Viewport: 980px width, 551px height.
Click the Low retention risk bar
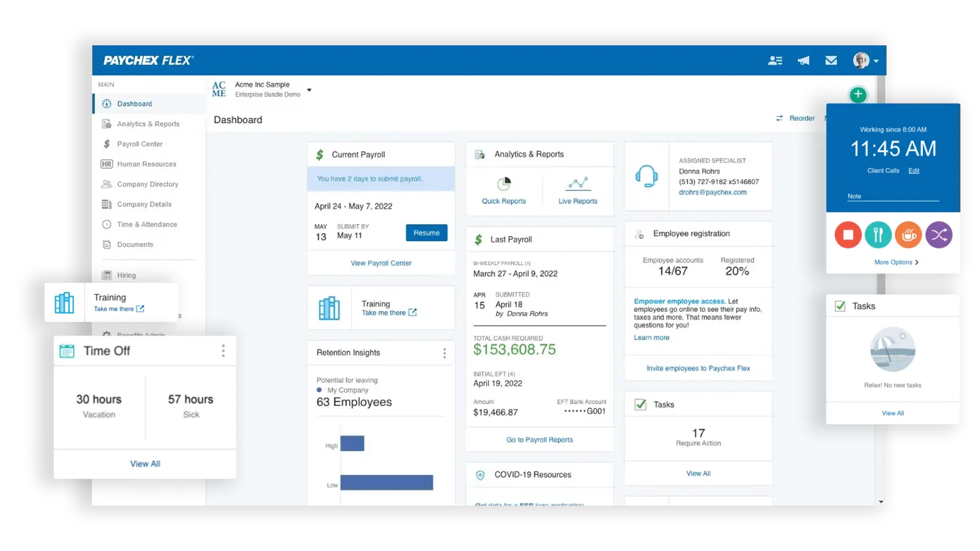click(386, 482)
